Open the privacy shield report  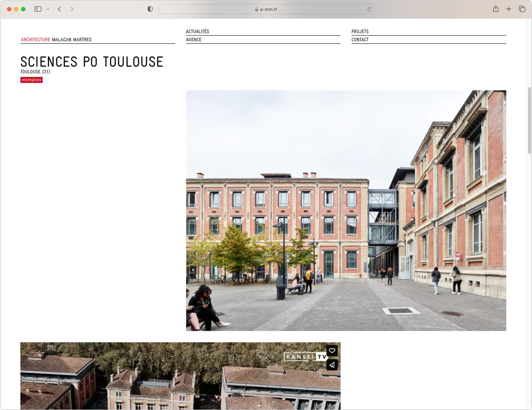point(150,9)
